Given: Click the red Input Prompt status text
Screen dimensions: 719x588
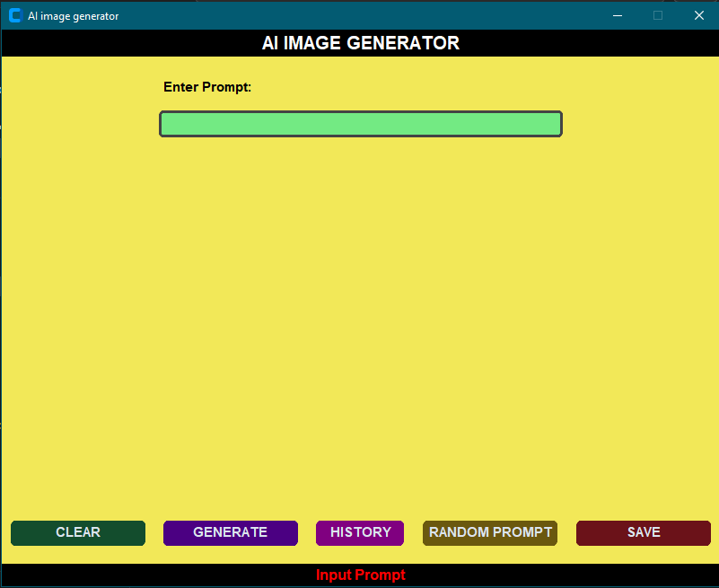Looking at the screenshot, I should (x=360, y=575).
